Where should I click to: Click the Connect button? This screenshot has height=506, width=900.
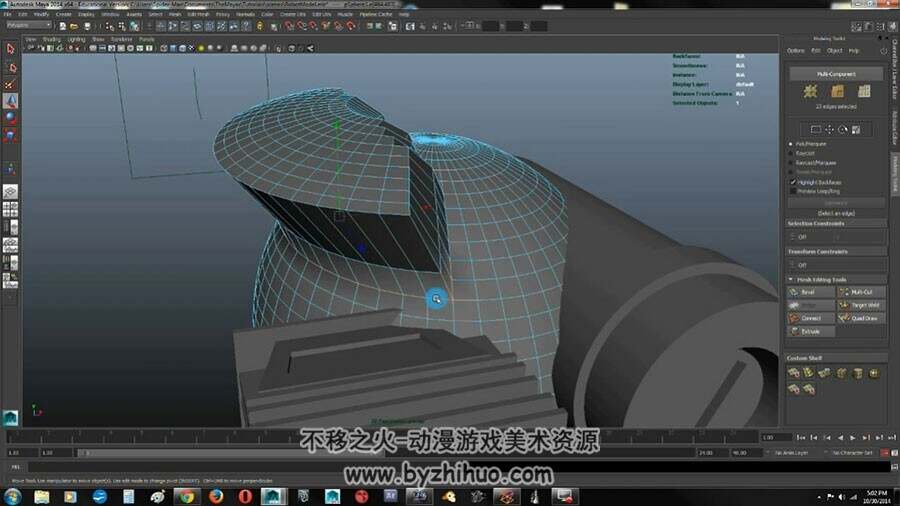click(x=811, y=318)
